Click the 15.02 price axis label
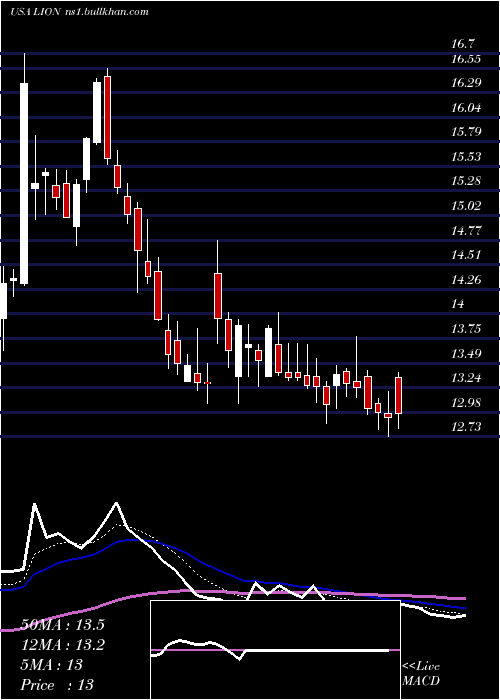Viewport: 500px width, 700px height. pos(466,206)
